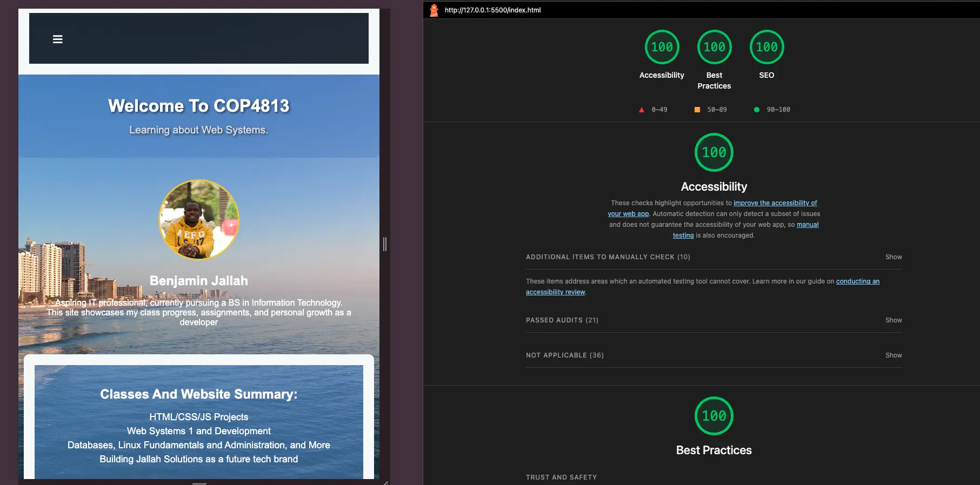Click the Benjamin Jallah profile photo
Viewport: 980px width, 485px height.
click(x=199, y=219)
